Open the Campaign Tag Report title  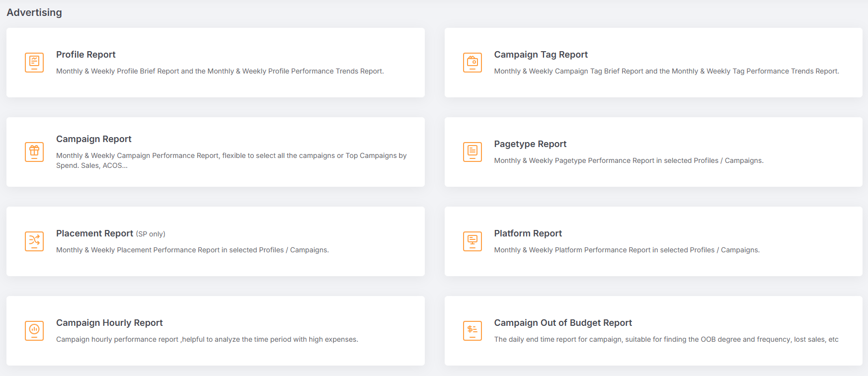[x=541, y=55]
